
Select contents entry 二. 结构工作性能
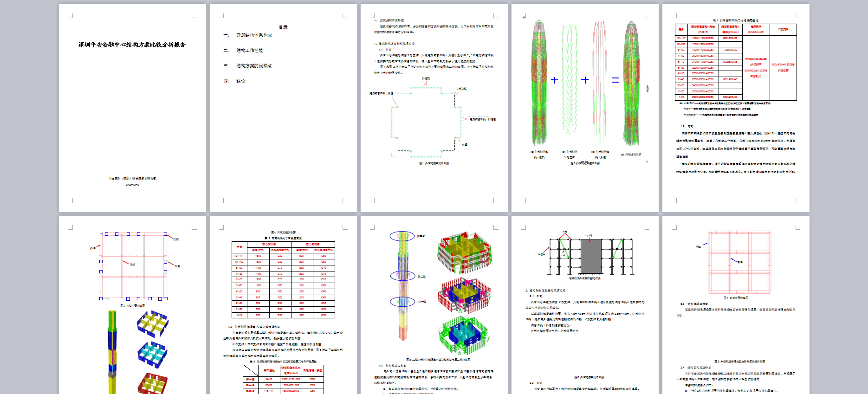click(x=243, y=51)
